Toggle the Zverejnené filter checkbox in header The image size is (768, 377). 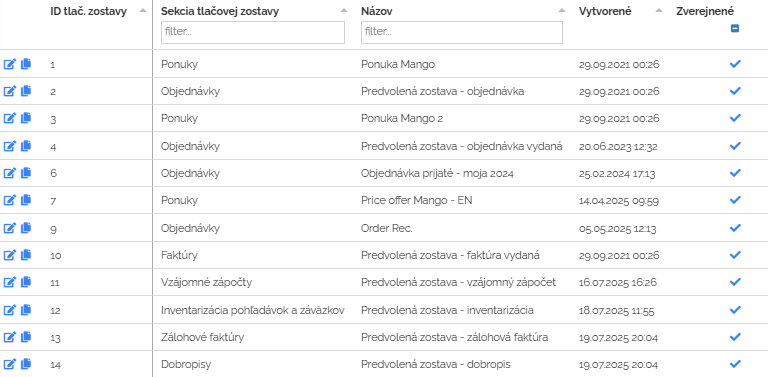coord(734,28)
